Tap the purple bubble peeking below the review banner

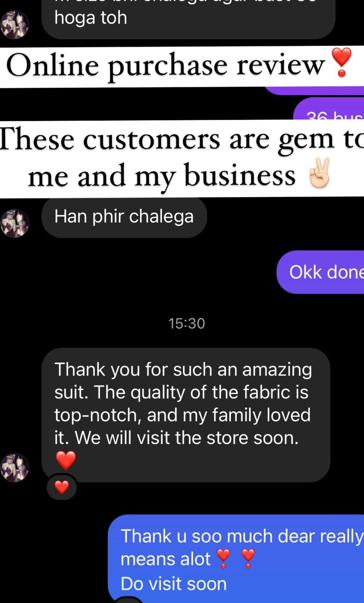click(x=314, y=91)
